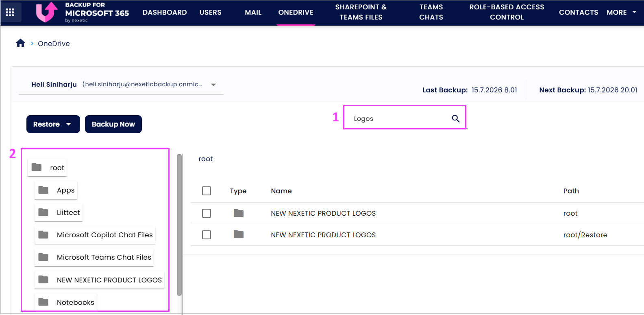Click NEW NEXETIC PRODUCT LOGOS tree folder icon

[43, 280]
